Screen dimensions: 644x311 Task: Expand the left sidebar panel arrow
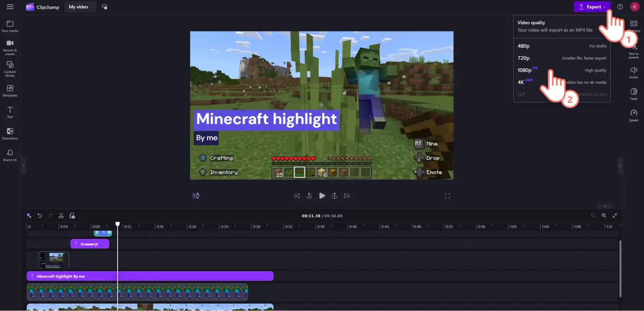click(23, 166)
